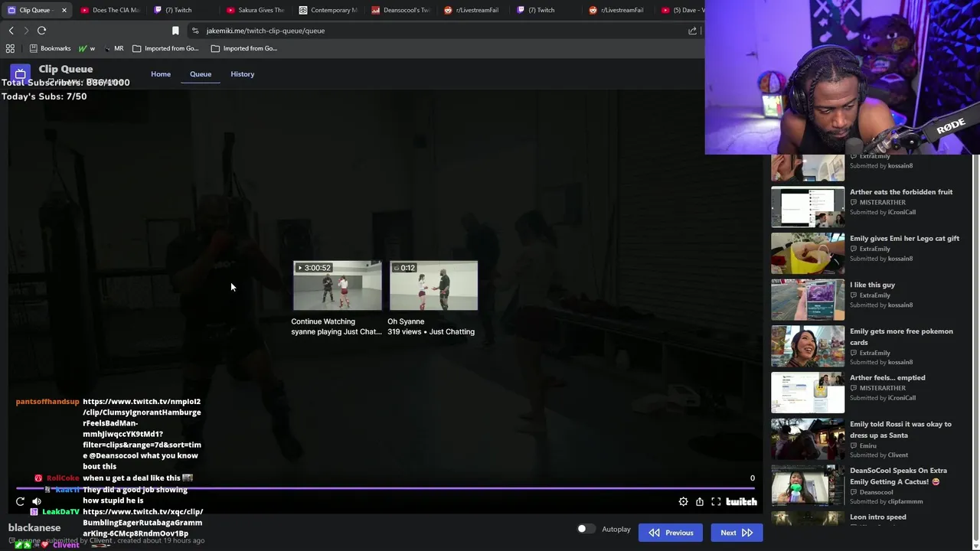Click the ExtraEmily channel icon under pokemon cards

[x=854, y=353]
